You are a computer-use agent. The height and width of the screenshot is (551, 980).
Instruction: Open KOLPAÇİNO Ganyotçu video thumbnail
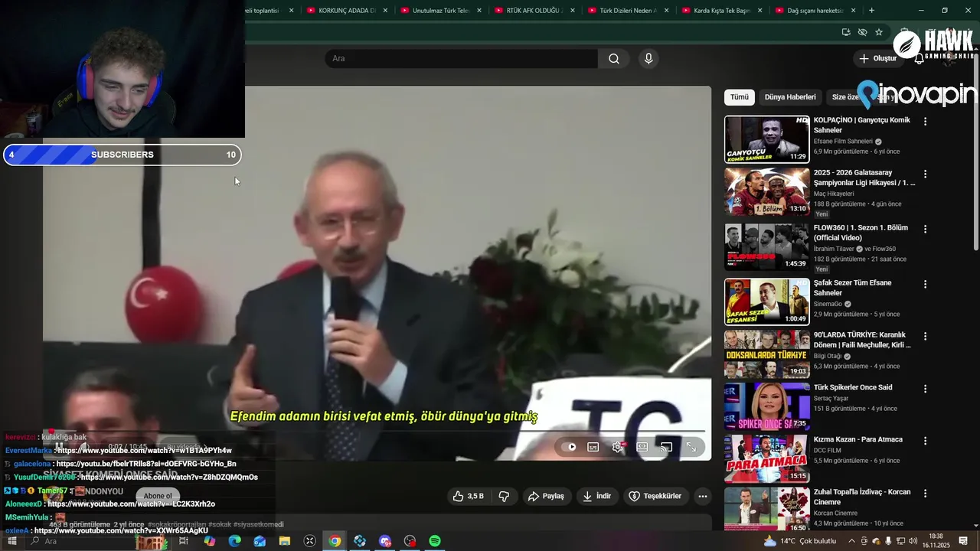(767, 139)
